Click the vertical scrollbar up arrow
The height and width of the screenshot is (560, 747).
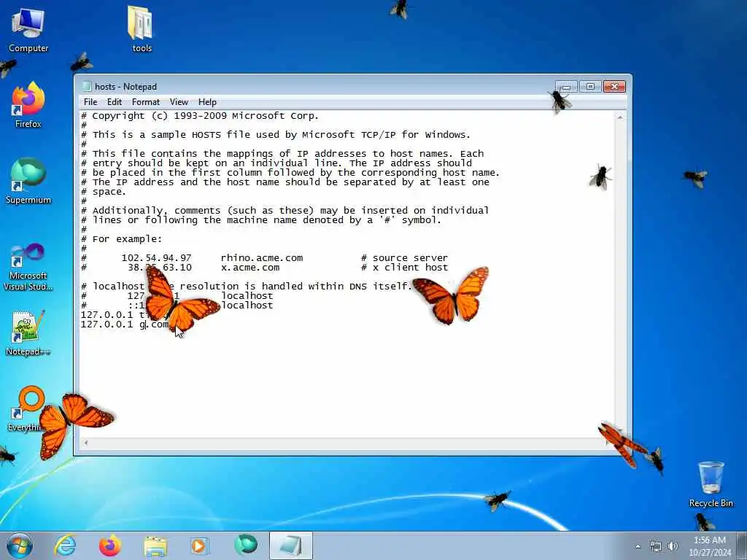pyautogui.click(x=620, y=117)
